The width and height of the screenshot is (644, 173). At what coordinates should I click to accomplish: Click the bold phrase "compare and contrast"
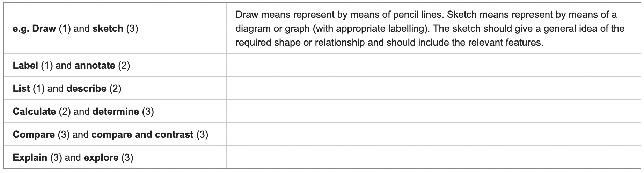[x=142, y=135]
